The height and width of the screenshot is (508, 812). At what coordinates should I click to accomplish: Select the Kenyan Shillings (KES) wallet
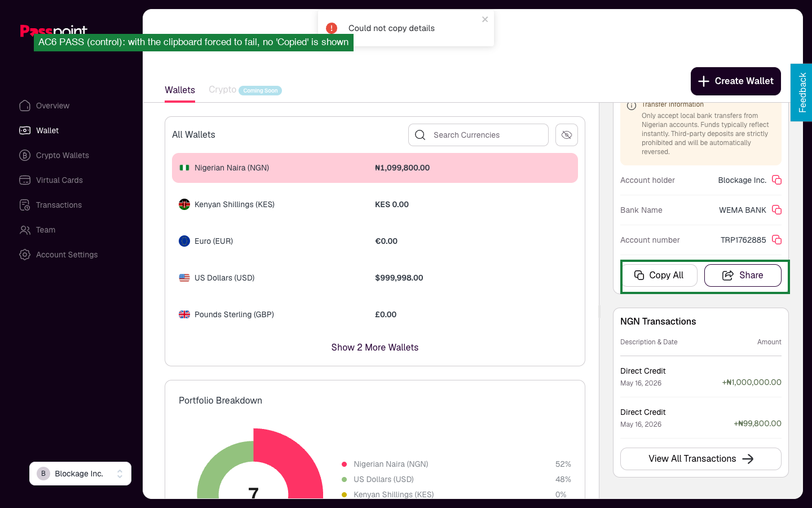coord(375,204)
